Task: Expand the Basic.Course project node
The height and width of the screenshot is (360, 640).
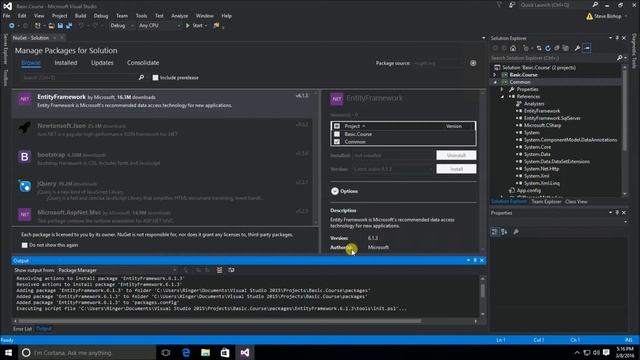Action: point(495,75)
